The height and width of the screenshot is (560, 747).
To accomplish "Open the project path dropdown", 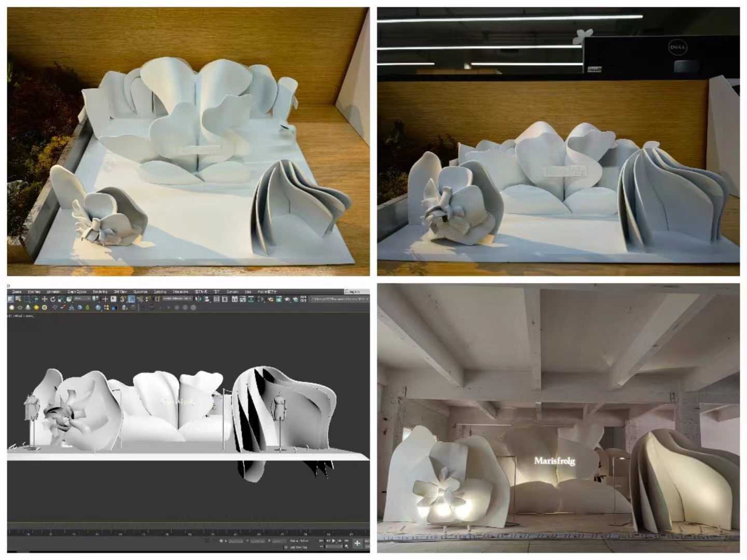I will [x=340, y=299].
